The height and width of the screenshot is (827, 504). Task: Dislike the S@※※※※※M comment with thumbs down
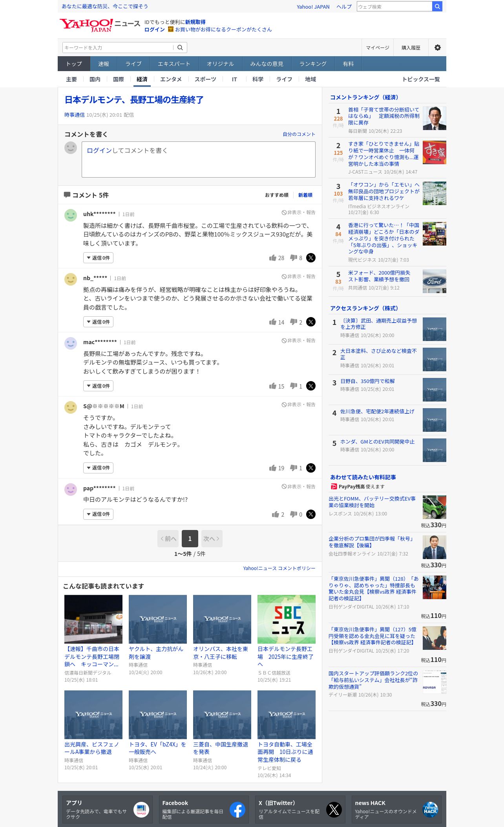click(x=294, y=468)
